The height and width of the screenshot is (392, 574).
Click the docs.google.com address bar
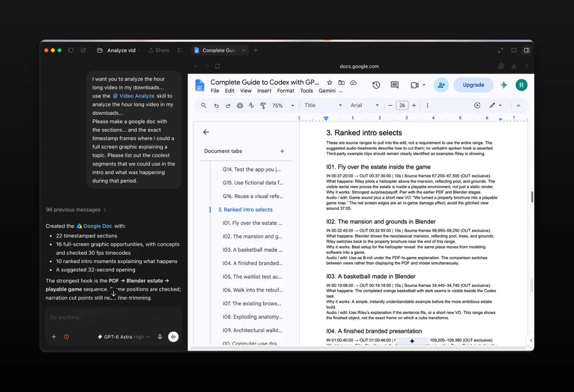tap(359, 66)
